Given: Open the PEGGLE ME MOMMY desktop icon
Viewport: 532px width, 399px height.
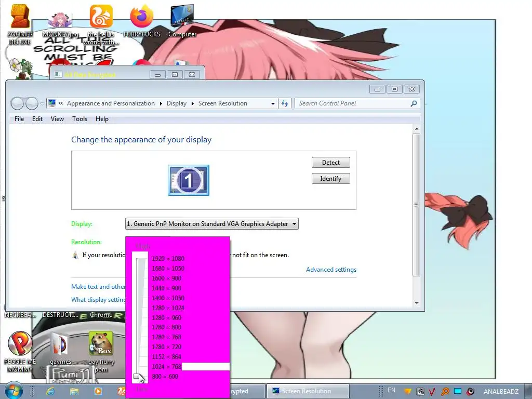Looking at the screenshot, I should (20, 352).
